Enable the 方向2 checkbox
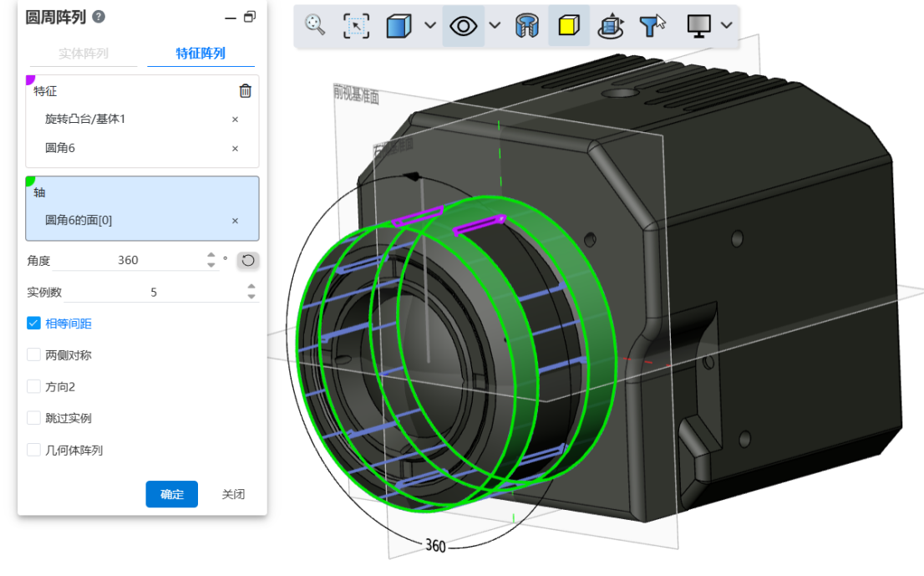The width and height of the screenshot is (924, 576). click(x=33, y=387)
